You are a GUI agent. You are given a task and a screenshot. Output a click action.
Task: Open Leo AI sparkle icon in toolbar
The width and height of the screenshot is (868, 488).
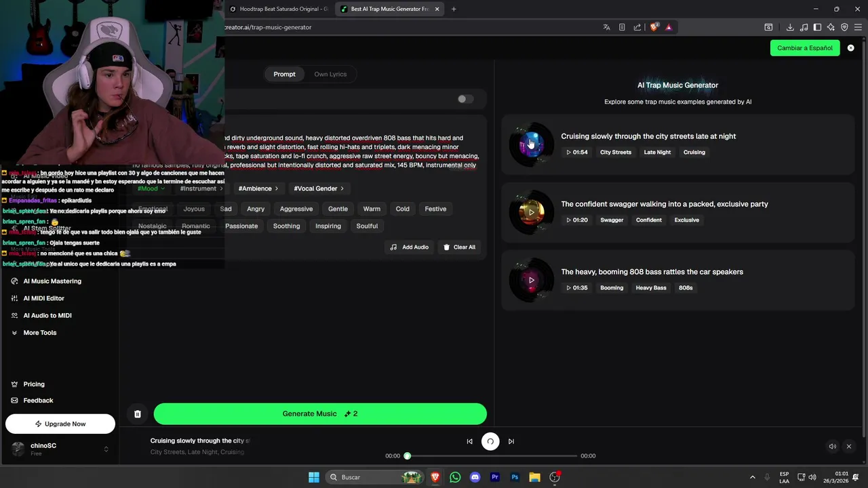(x=831, y=27)
